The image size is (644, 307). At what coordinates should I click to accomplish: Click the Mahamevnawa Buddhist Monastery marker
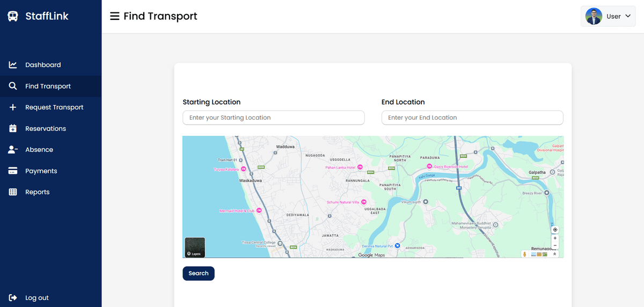(x=495, y=225)
